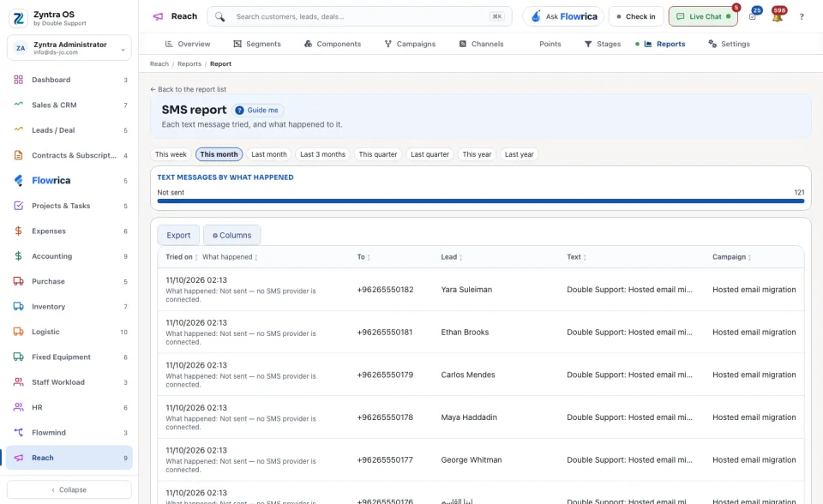
Task: Switch to the Overview tab
Action: point(188,44)
